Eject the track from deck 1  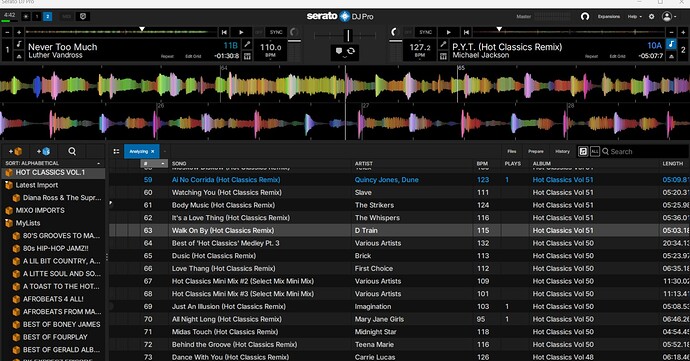click(x=19, y=56)
